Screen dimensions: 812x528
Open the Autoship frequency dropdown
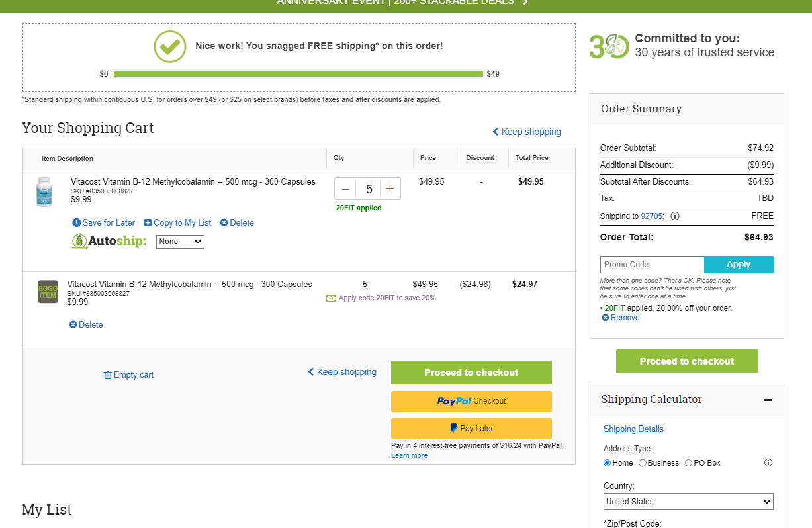(180, 242)
